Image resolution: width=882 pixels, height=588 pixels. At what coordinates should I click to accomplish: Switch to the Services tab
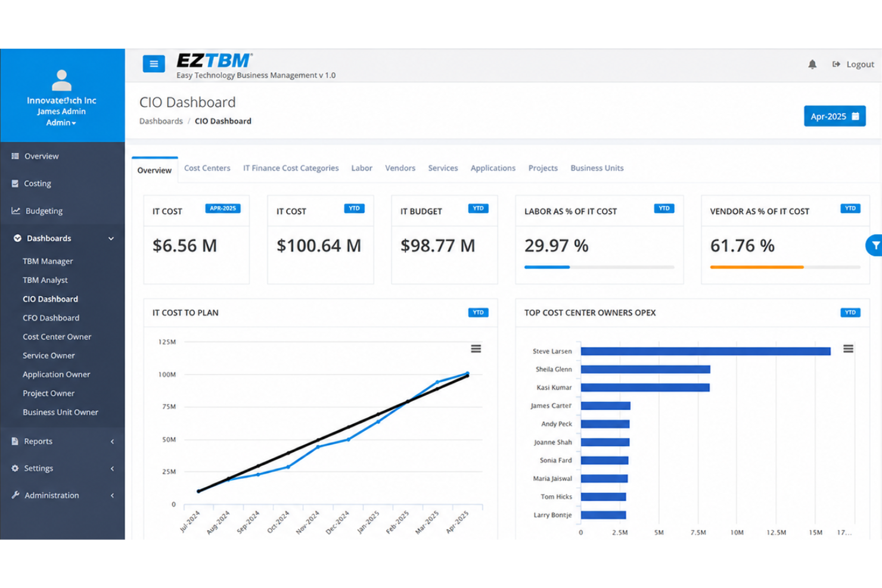(x=443, y=168)
